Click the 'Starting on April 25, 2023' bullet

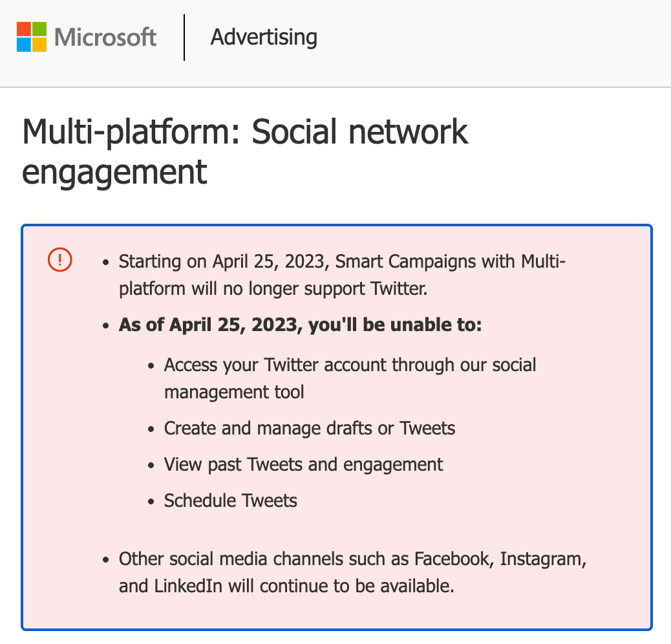(342, 275)
